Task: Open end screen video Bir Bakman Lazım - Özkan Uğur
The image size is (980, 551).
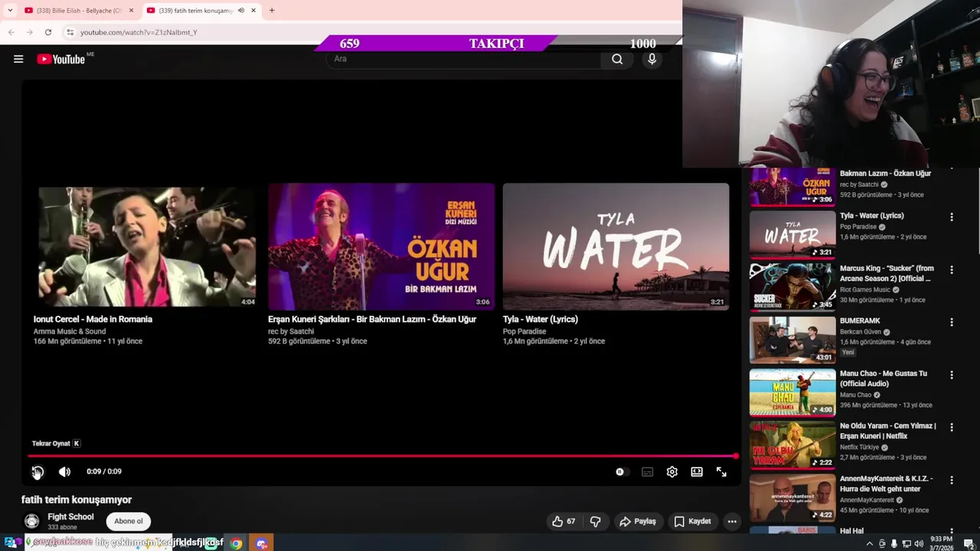Action: pyautogui.click(x=381, y=246)
